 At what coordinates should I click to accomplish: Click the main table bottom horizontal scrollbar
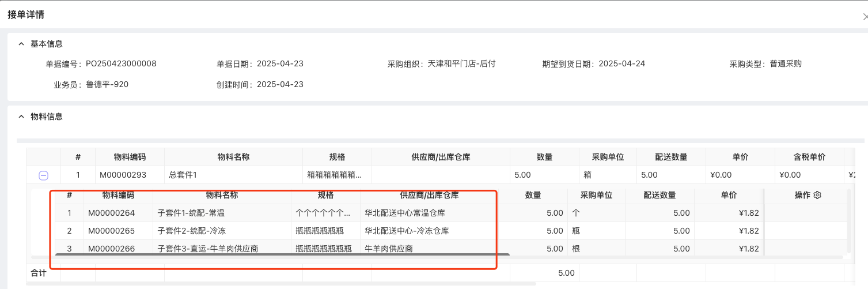pyautogui.click(x=281, y=283)
